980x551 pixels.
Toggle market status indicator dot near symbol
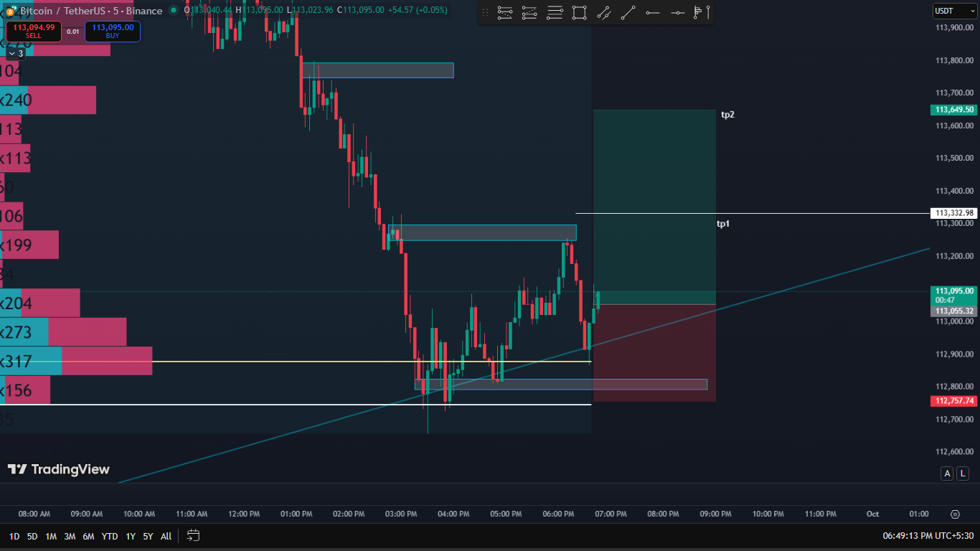tap(173, 11)
